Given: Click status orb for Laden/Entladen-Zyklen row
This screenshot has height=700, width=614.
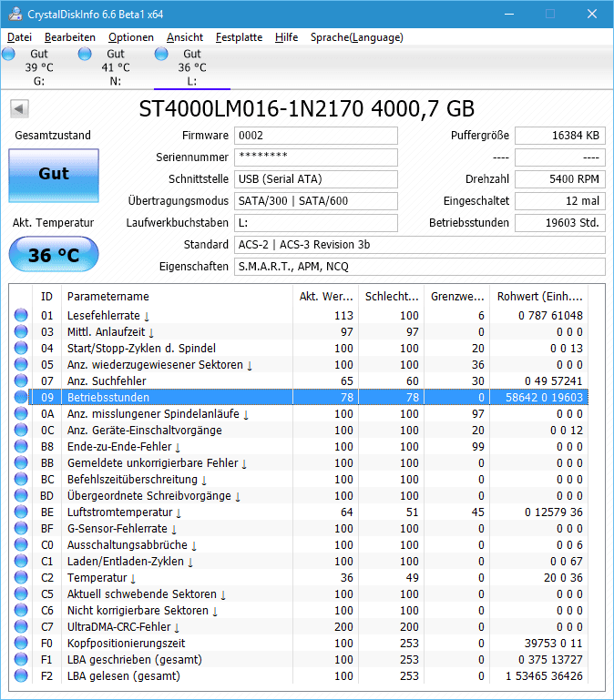Looking at the screenshot, I should point(21,561).
